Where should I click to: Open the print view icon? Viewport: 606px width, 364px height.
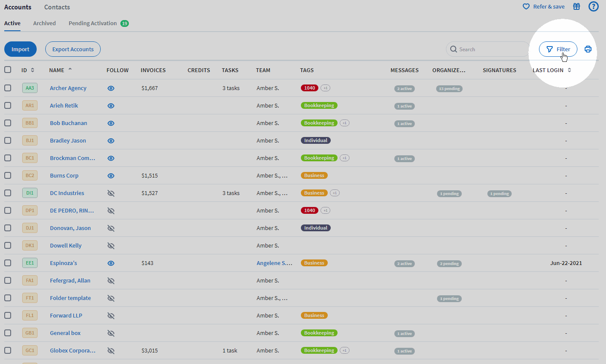click(x=588, y=49)
